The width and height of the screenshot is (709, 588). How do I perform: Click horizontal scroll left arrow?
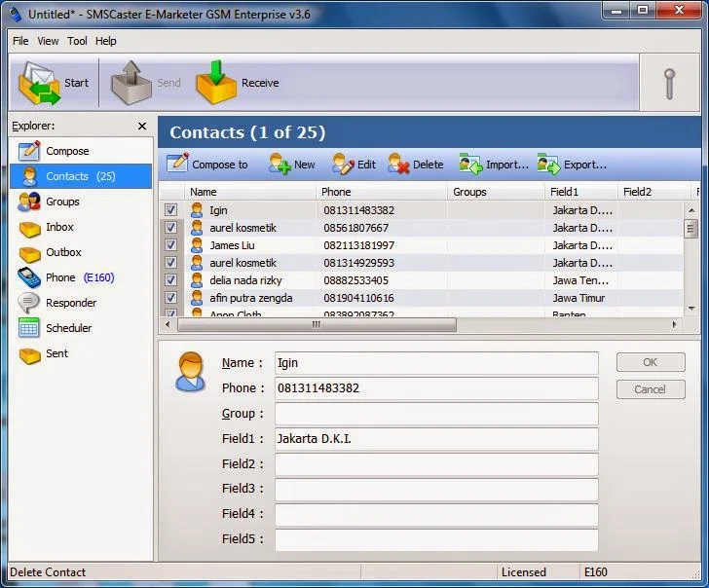coord(168,325)
